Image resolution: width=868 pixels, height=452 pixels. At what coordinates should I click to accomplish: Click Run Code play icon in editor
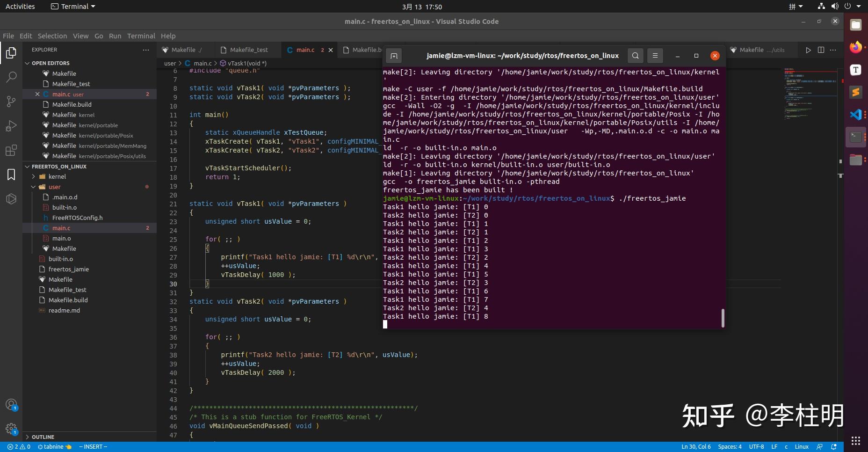coord(808,50)
